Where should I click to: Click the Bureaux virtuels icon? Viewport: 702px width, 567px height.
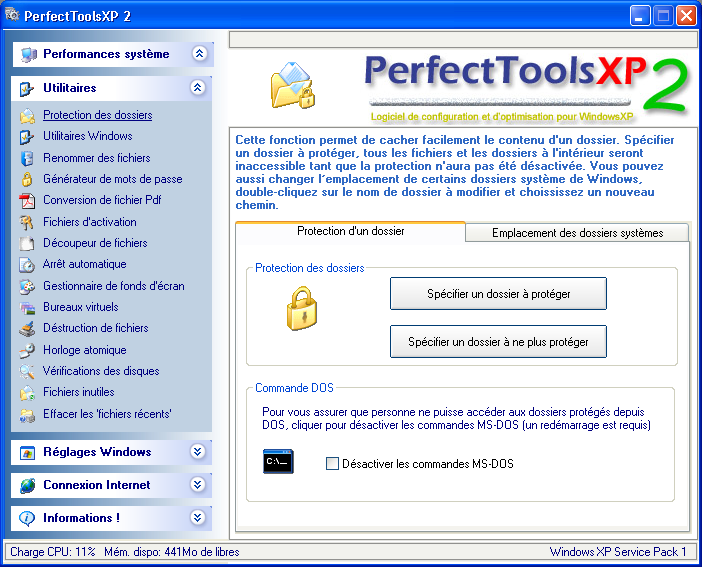coord(27,308)
